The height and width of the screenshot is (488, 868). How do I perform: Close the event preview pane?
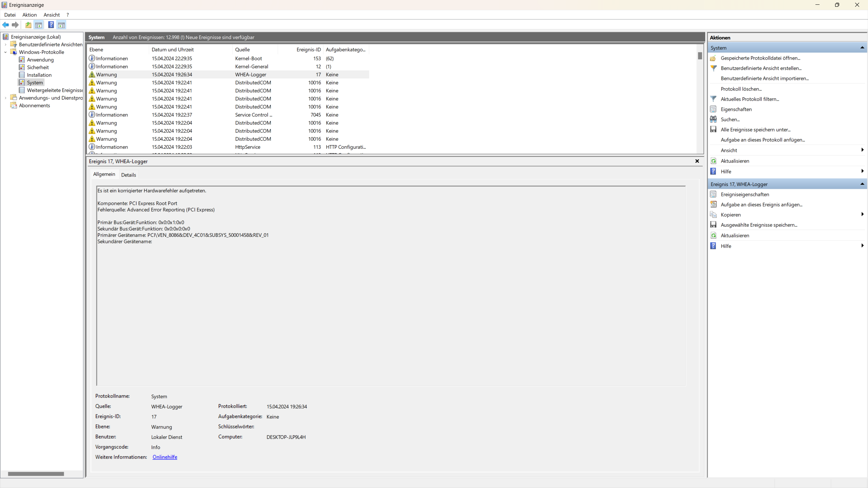pos(697,161)
